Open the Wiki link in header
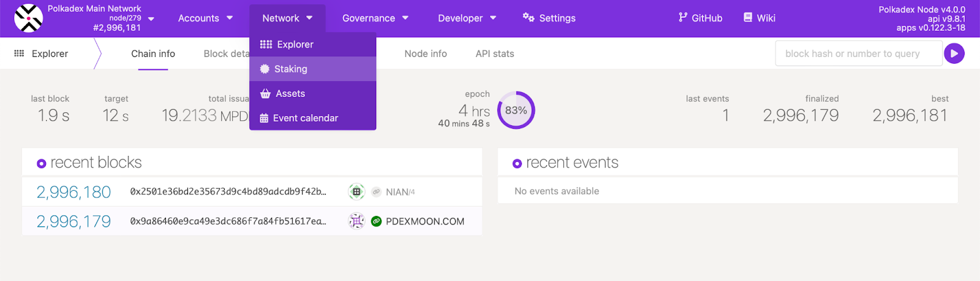980x281 pixels. (x=759, y=18)
